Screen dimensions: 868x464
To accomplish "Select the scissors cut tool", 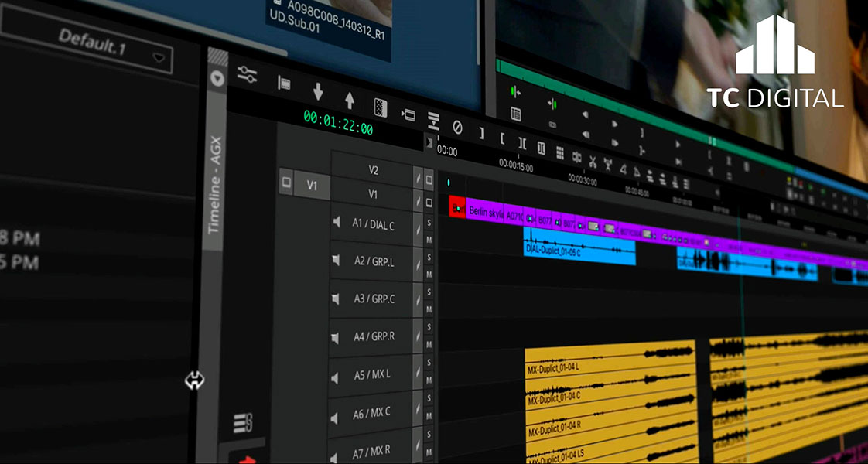I will (x=593, y=161).
